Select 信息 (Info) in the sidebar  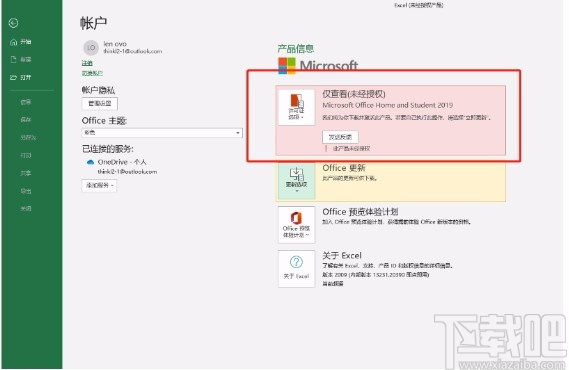click(x=26, y=102)
